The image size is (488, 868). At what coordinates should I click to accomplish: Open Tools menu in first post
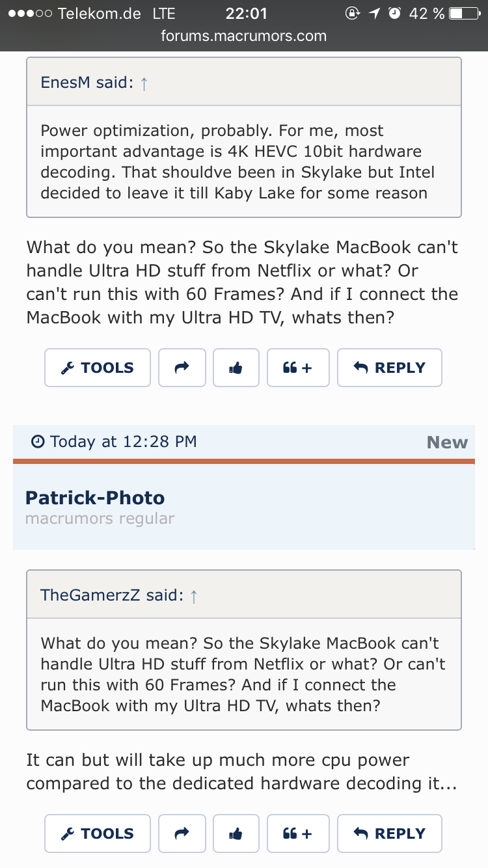point(98,368)
